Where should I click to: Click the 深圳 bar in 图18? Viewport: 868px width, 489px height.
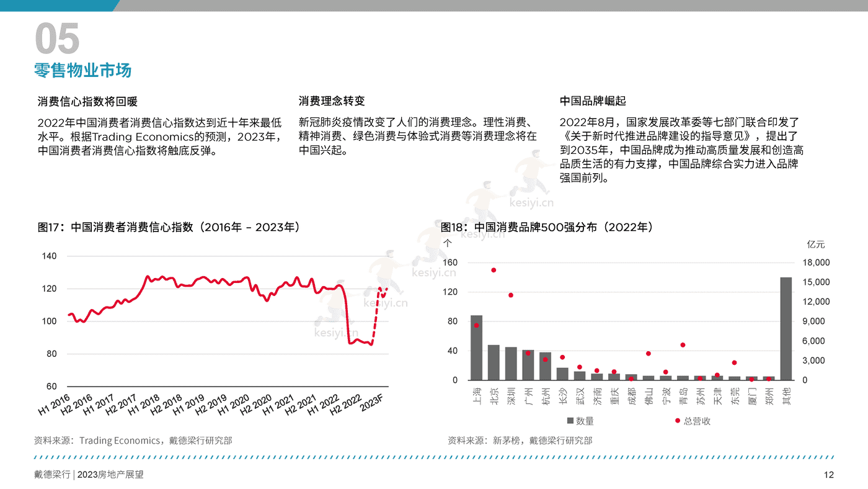point(511,364)
